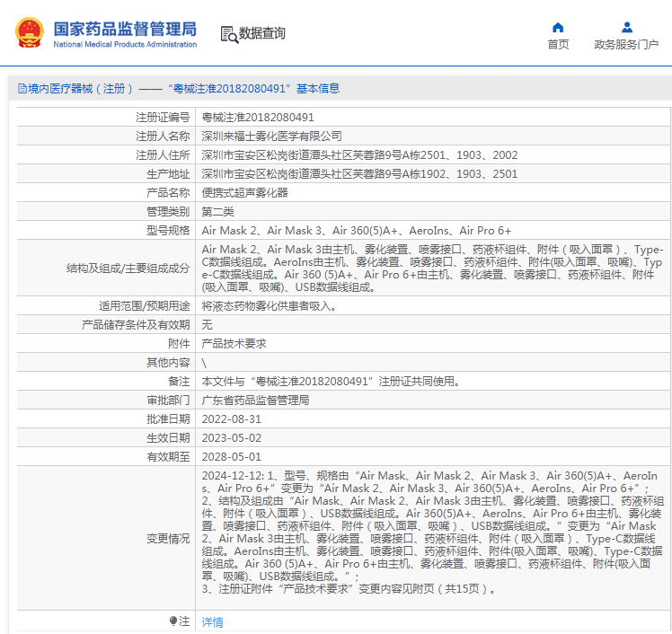672x634 pixels.
Task: Click the bulb icon beside 注
Action: click(173, 621)
